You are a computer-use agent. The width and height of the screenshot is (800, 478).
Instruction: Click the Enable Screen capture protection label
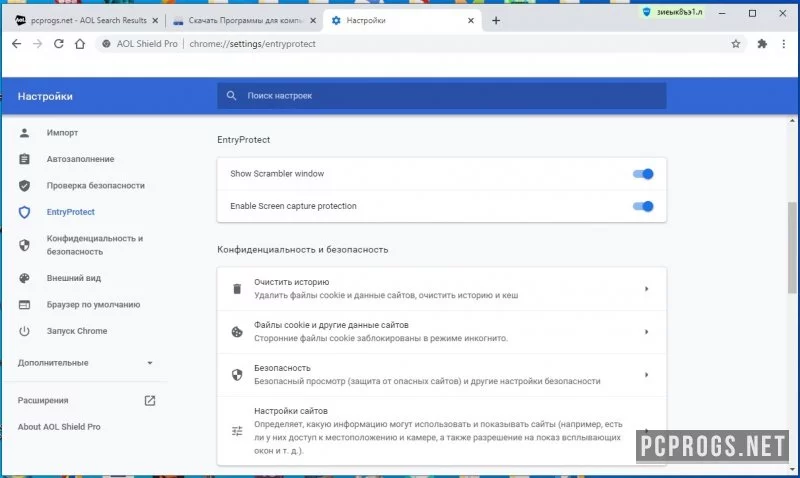293,206
